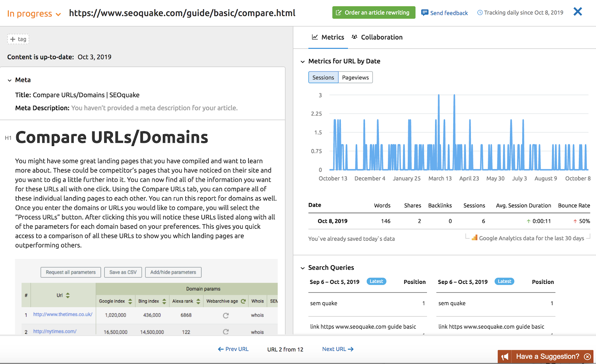Collapse the Meta section
596x364 pixels.
[10, 80]
